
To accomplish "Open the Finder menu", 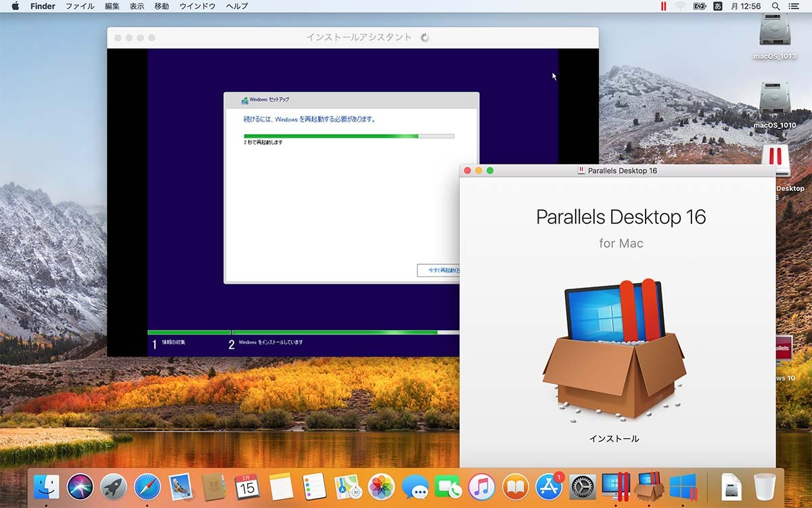I will (x=43, y=6).
